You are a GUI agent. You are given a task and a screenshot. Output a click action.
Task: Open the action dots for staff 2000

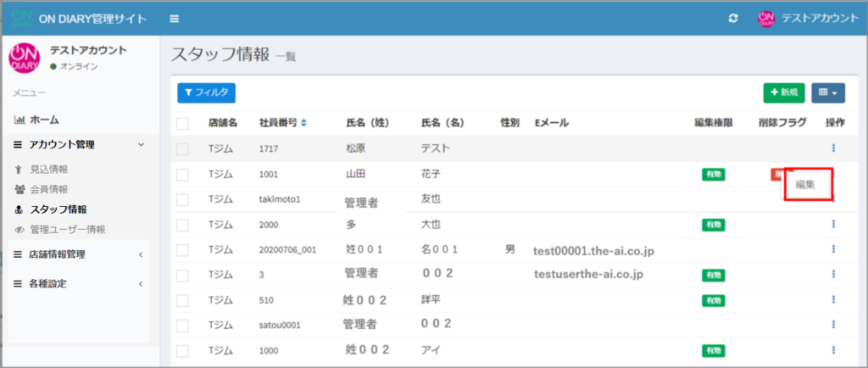pyautogui.click(x=833, y=225)
